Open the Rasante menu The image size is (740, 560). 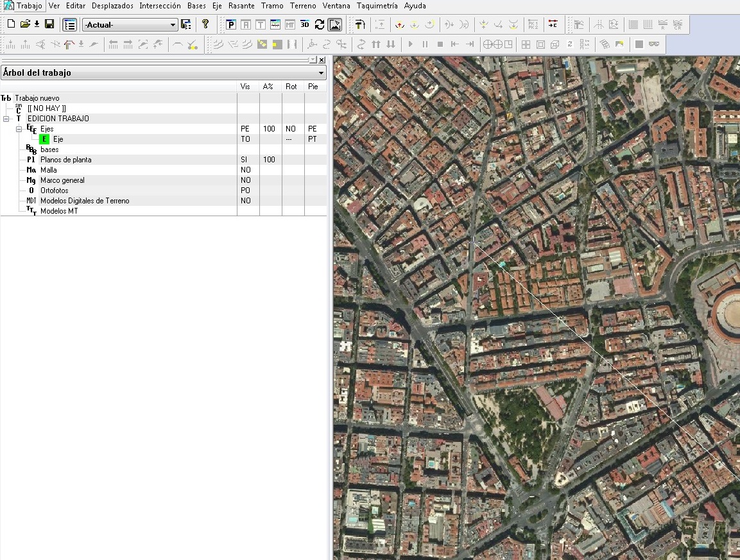pos(241,6)
